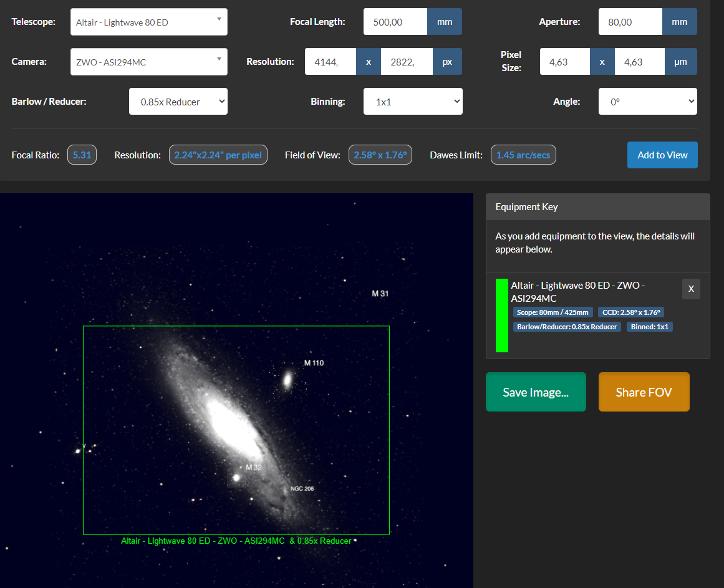
Task: Remove Altair Lightwave equipment with X button
Action: click(x=691, y=289)
